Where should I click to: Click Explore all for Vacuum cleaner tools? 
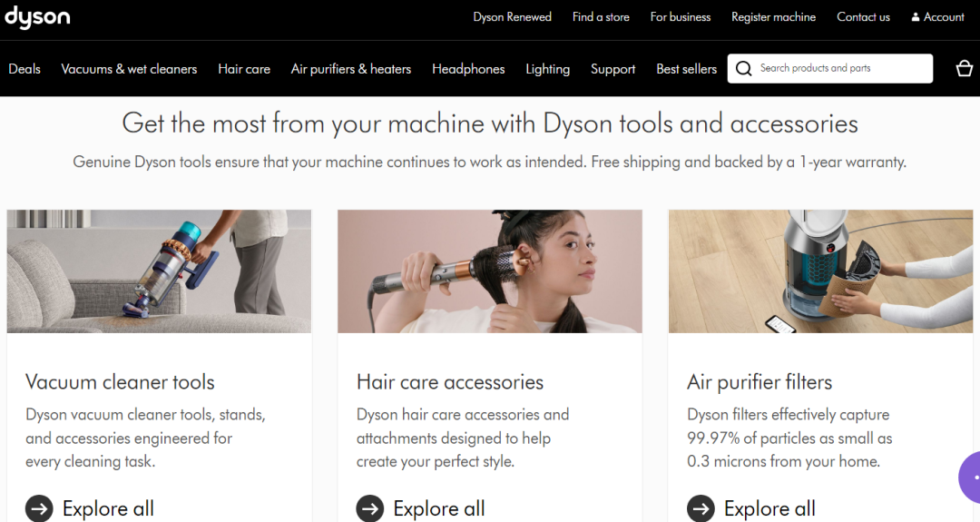tap(108, 508)
